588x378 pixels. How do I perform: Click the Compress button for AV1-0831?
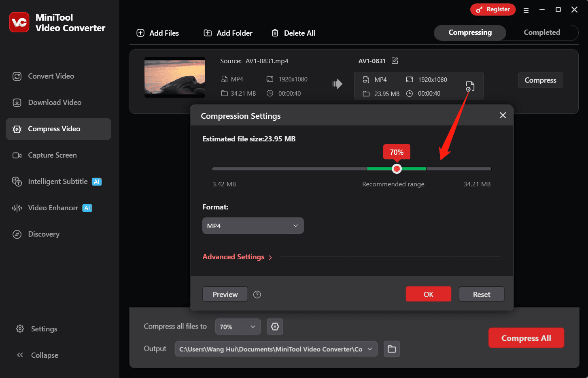point(540,80)
